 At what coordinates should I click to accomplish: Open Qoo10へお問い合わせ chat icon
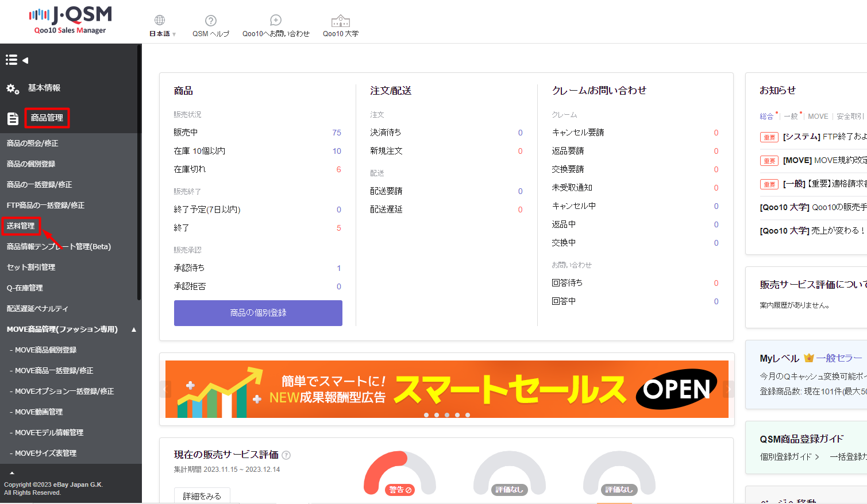pyautogui.click(x=276, y=21)
